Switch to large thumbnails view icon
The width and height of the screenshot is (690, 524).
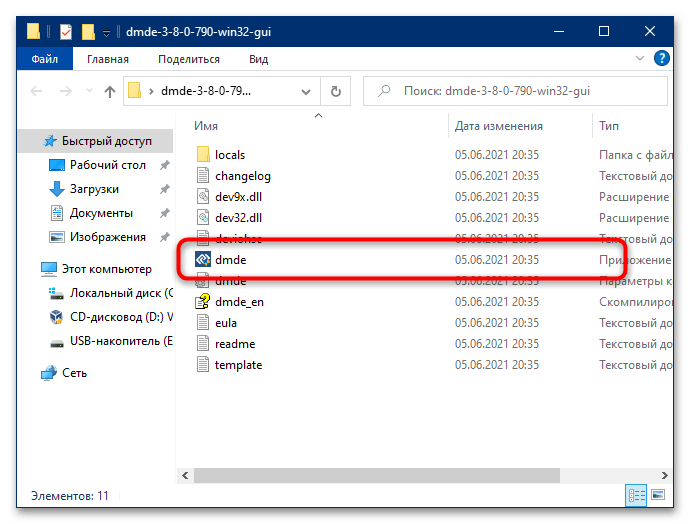(x=658, y=495)
